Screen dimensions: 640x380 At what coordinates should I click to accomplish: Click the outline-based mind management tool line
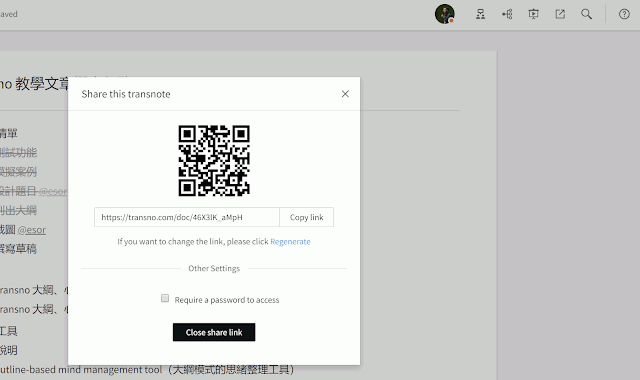(x=147, y=370)
